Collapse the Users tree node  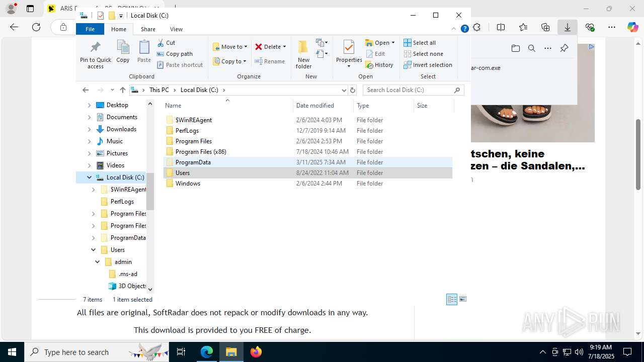93,250
